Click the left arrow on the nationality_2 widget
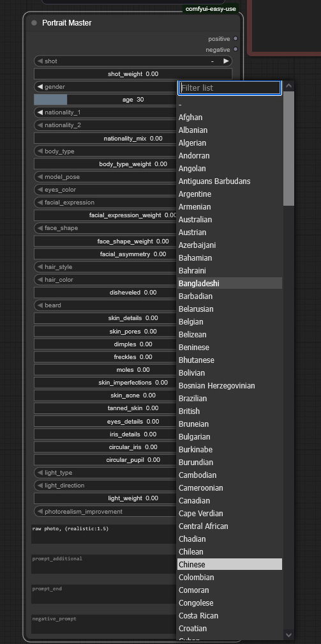The width and height of the screenshot is (321, 644). (x=40, y=125)
